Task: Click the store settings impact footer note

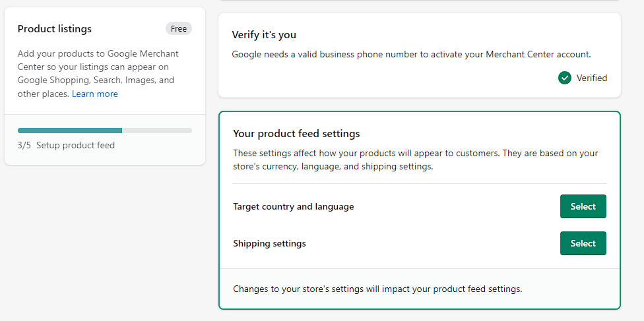Action: click(377, 289)
